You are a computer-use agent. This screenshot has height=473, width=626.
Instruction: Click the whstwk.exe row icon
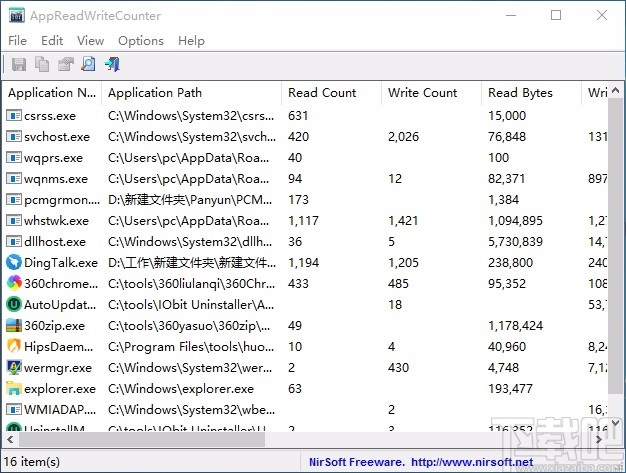pos(14,220)
